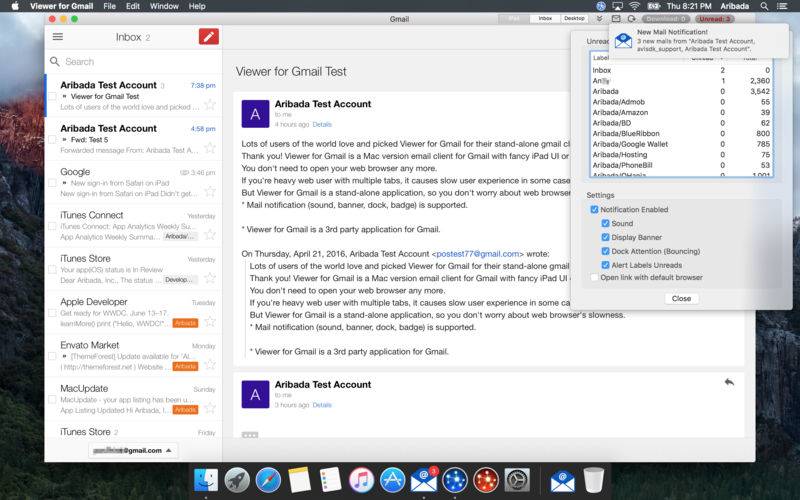
Task: Star the Envato Market email
Action: [x=209, y=365]
